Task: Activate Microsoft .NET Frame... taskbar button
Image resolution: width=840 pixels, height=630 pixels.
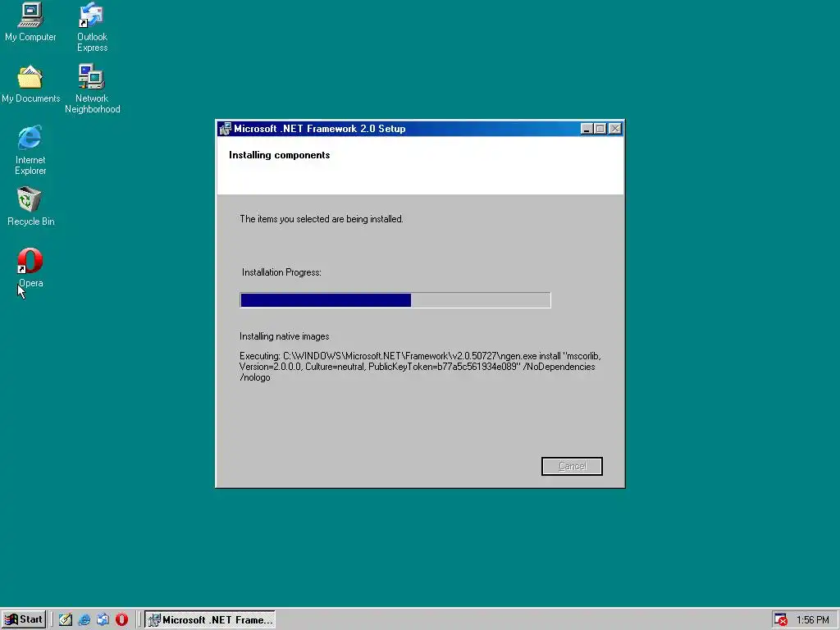Action: click(x=210, y=620)
